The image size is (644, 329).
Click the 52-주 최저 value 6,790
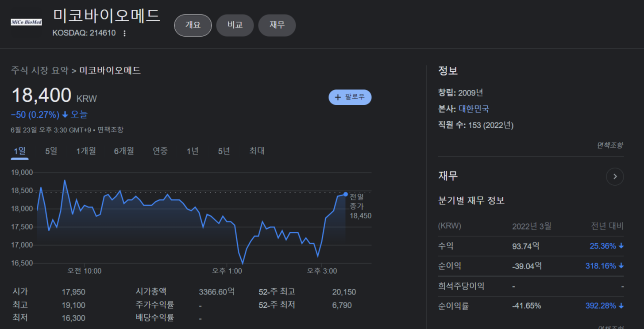pyautogui.click(x=342, y=305)
